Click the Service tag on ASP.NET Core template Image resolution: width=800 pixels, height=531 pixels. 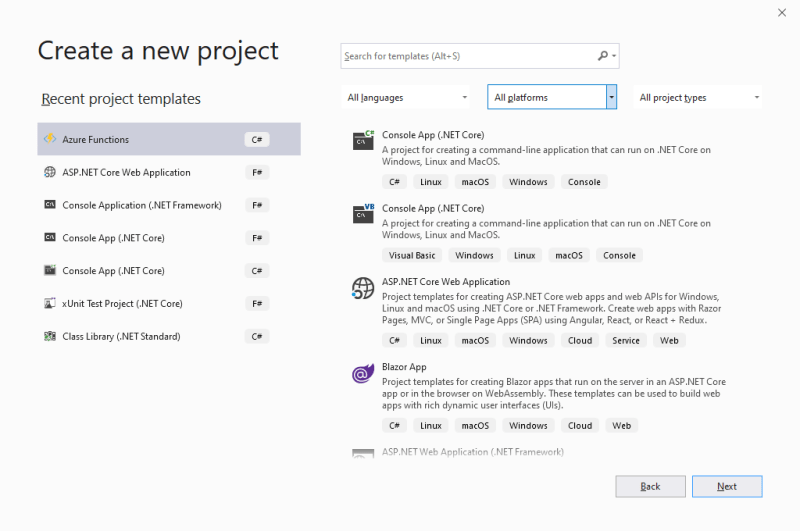626,340
